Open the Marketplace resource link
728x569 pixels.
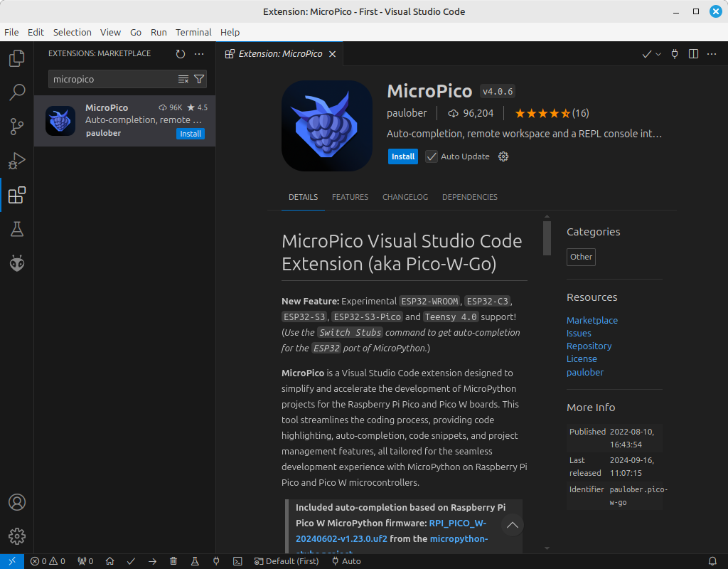coord(592,320)
